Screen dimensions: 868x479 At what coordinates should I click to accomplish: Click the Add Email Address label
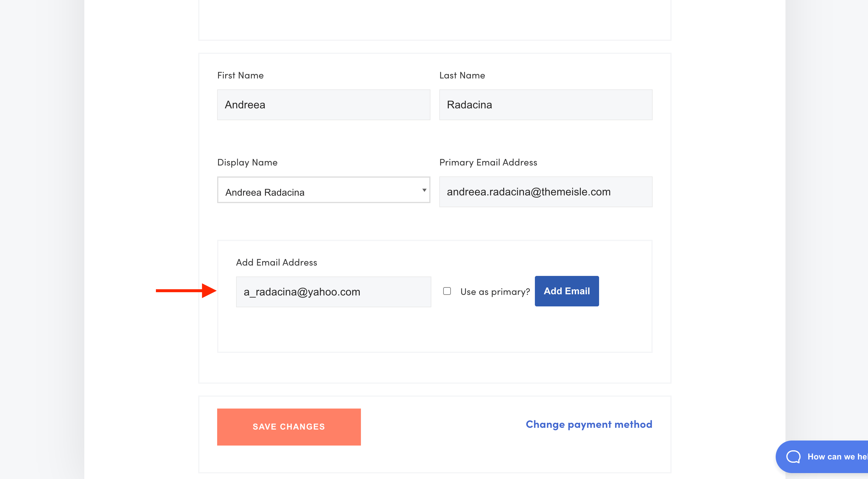(276, 263)
